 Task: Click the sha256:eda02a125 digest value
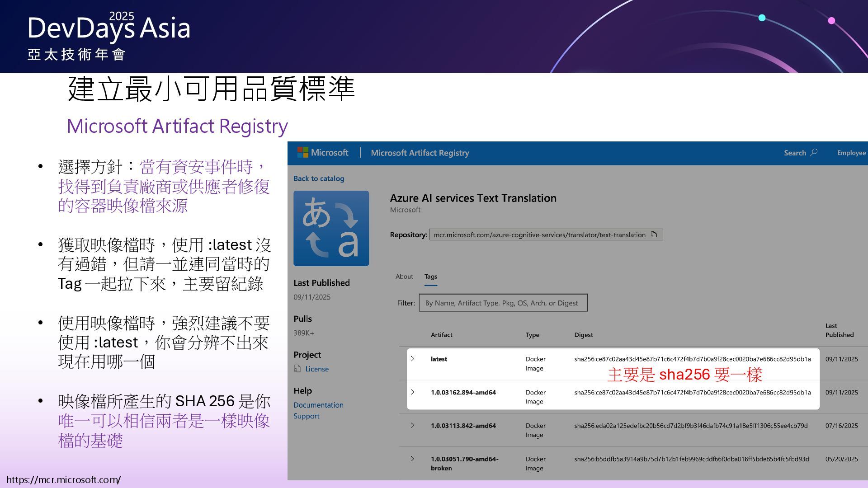tap(691, 426)
